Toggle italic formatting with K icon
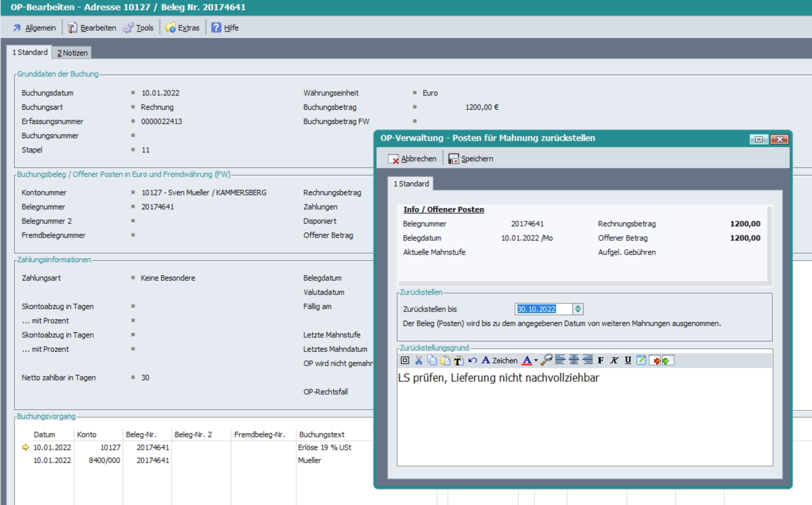This screenshot has width=812, height=505. pyautogui.click(x=614, y=360)
